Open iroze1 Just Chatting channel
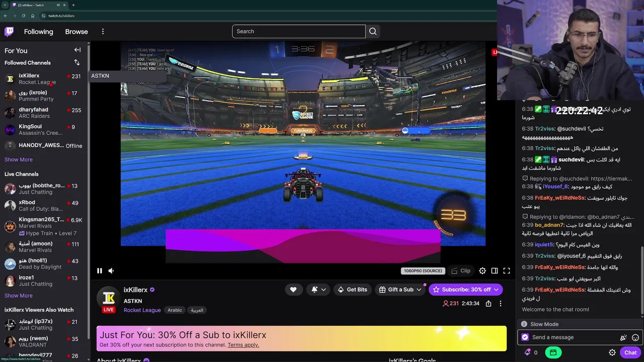The image size is (644, 362). [x=43, y=281]
